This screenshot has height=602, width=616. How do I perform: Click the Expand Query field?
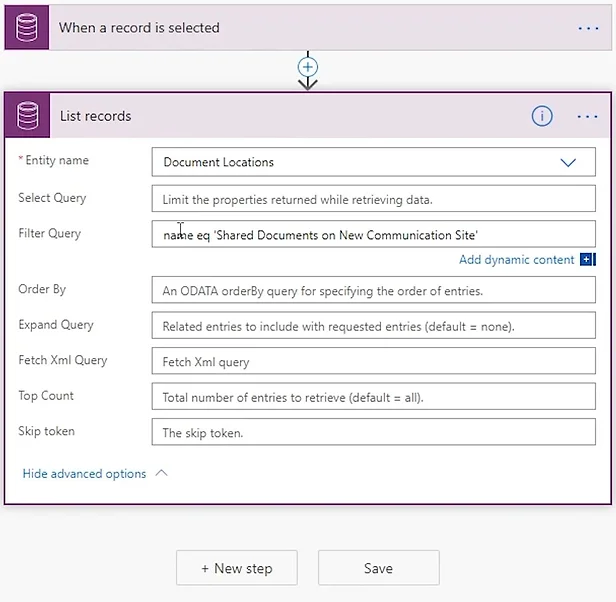coord(373,325)
